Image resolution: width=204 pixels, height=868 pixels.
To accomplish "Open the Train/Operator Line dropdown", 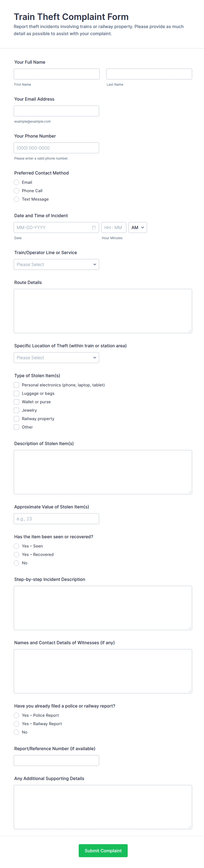I will (x=56, y=264).
